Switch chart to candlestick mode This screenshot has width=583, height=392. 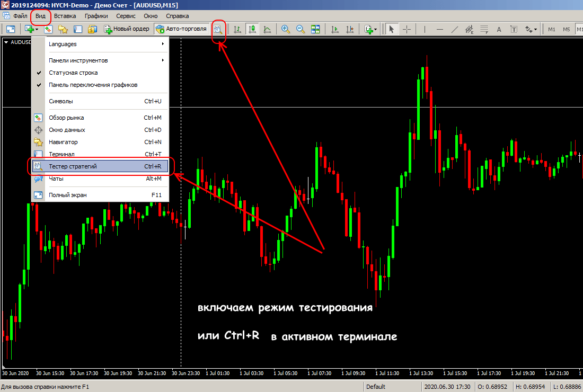tap(252, 29)
